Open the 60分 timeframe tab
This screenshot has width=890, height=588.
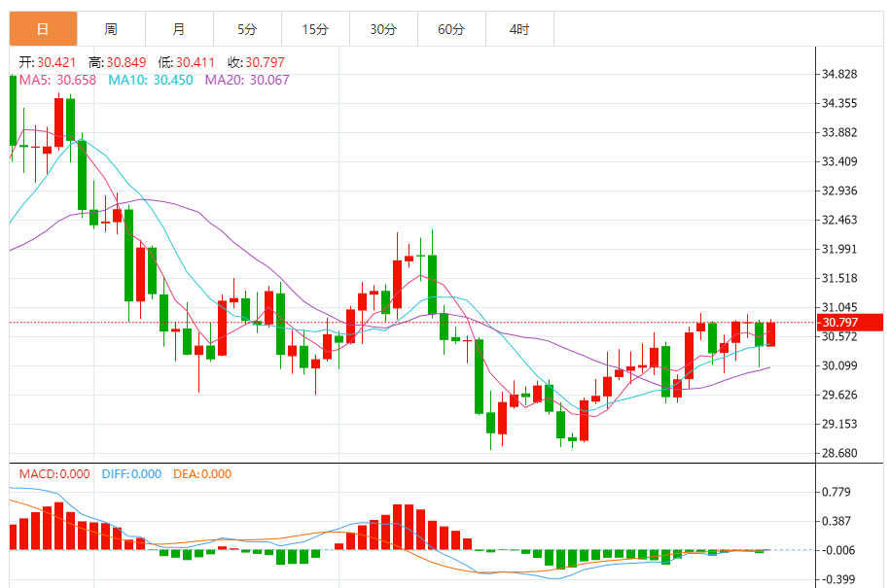coord(452,29)
